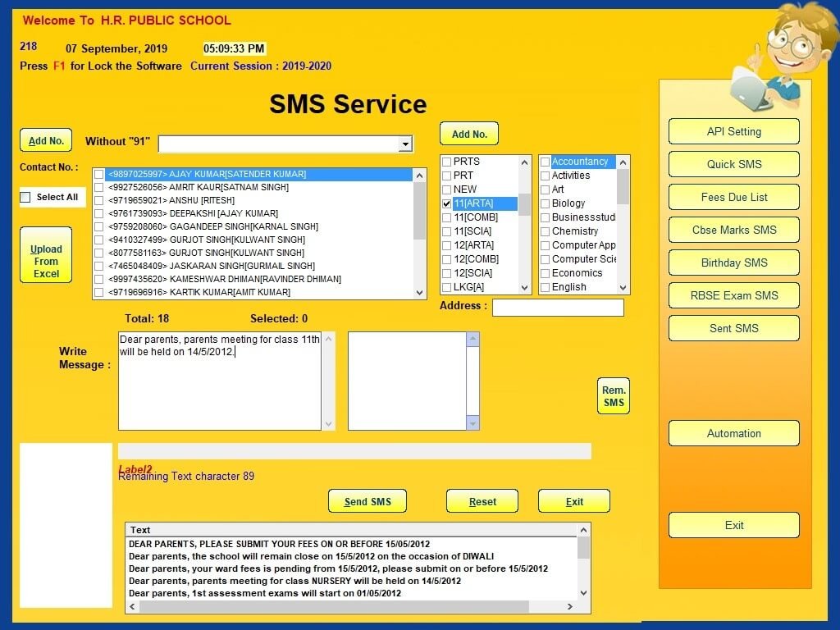Screen dimensions: 840x630
Task: Check the PRTS group checkbox
Action: point(446,162)
